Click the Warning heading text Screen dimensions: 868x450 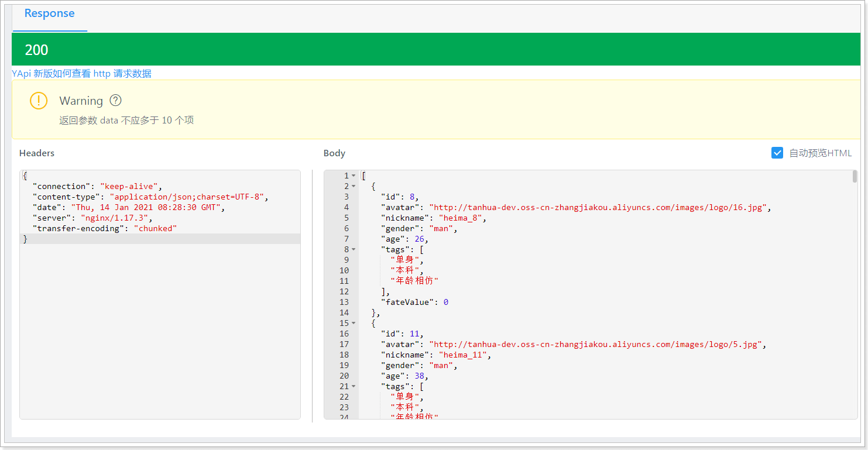pyautogui.click(x=81, y=101)
